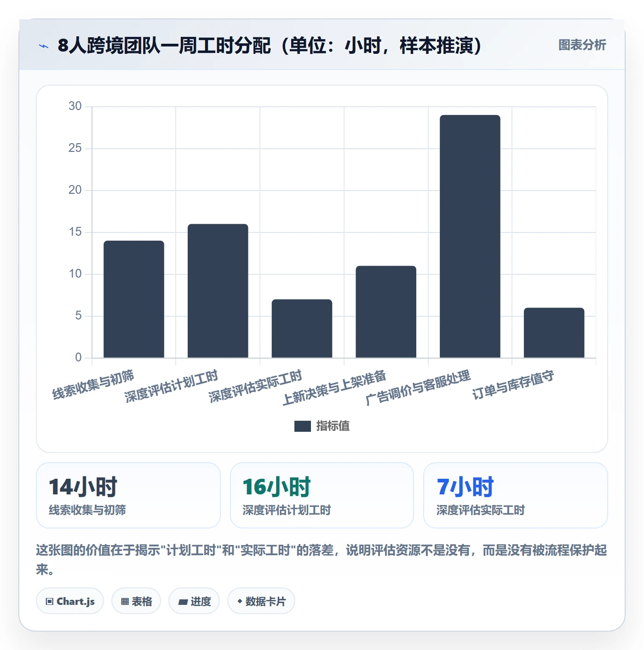Click the summary paragraph starting 这张图的价值在于
Image resolution: width=644 pixels, height=650 pixels.
pos(322,560)
